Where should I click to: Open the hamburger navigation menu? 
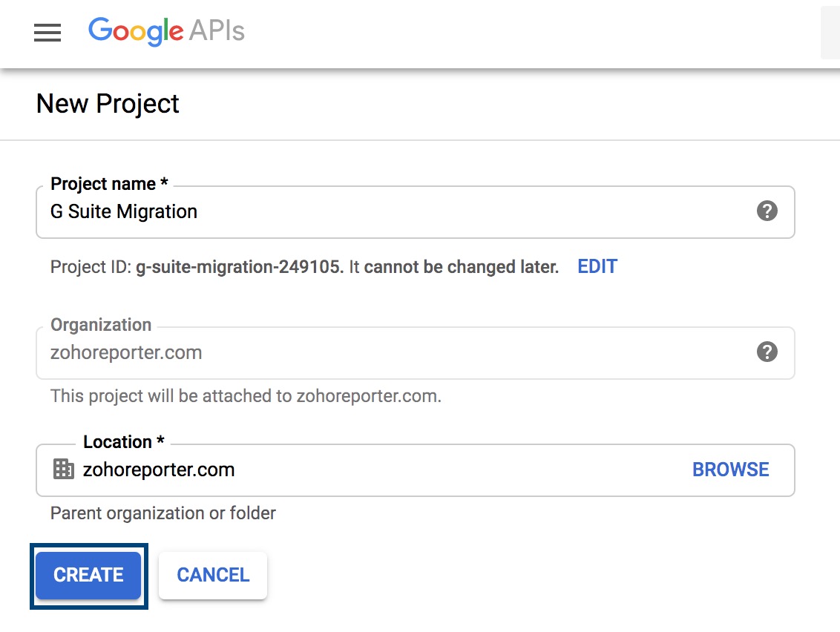[x=47, y=33]
